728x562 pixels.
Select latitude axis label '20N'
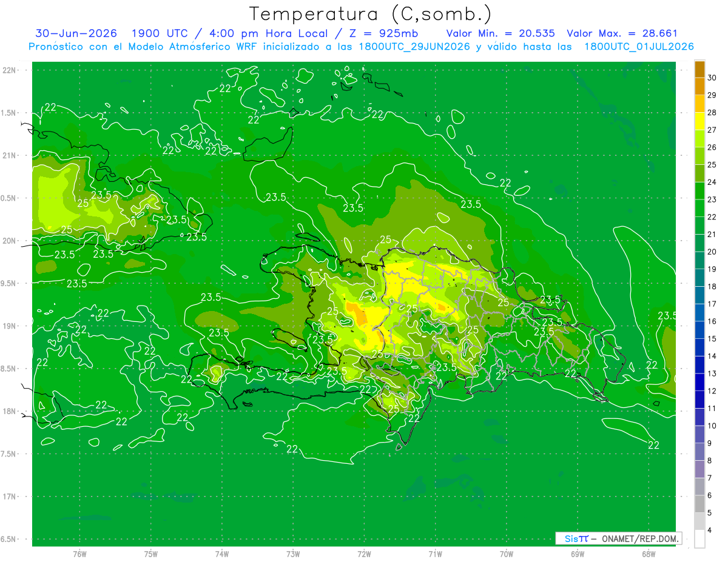(x=9, y=241)
